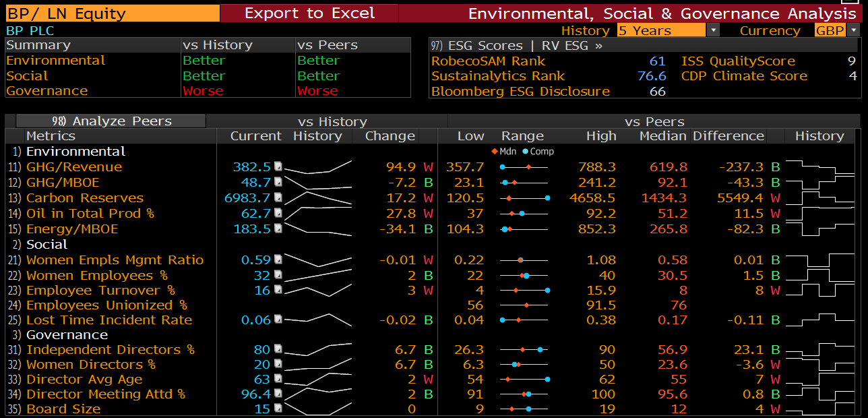Click the document icon next to Board Size

(278, 409)
